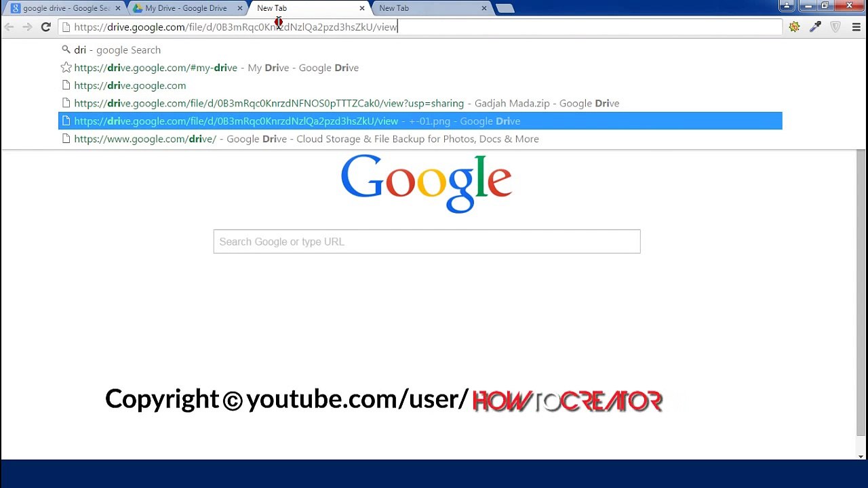Click the eyedropper extension icon
This screenshot has width=868, height=488.
(x=815, y=27)
